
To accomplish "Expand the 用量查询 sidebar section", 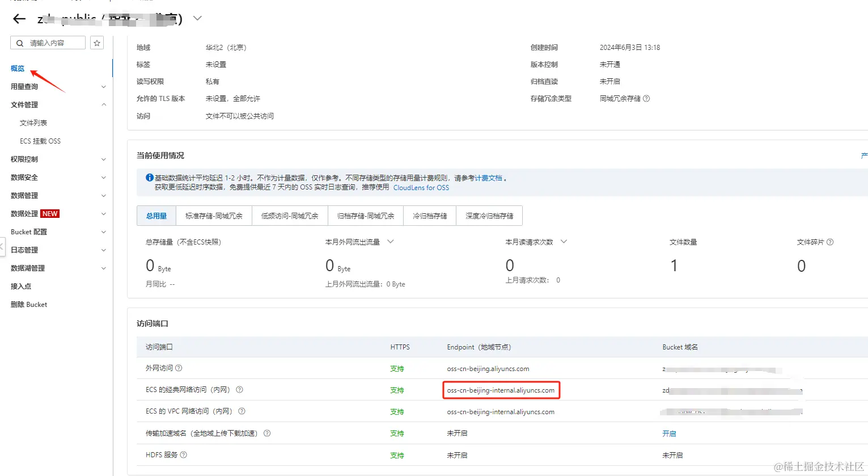I will point(58,87).
